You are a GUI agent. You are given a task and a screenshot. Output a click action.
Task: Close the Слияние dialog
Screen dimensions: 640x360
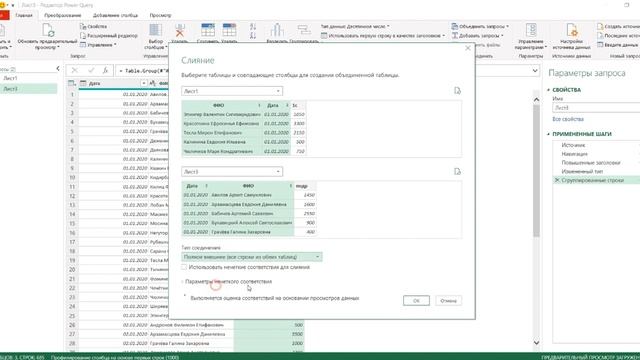point(468,48)
